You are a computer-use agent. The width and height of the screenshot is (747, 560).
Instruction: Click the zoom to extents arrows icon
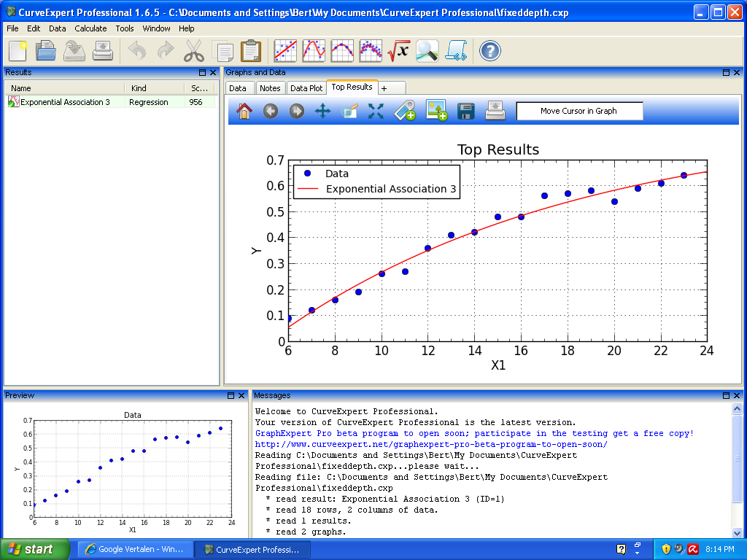[x=376, y=111]
